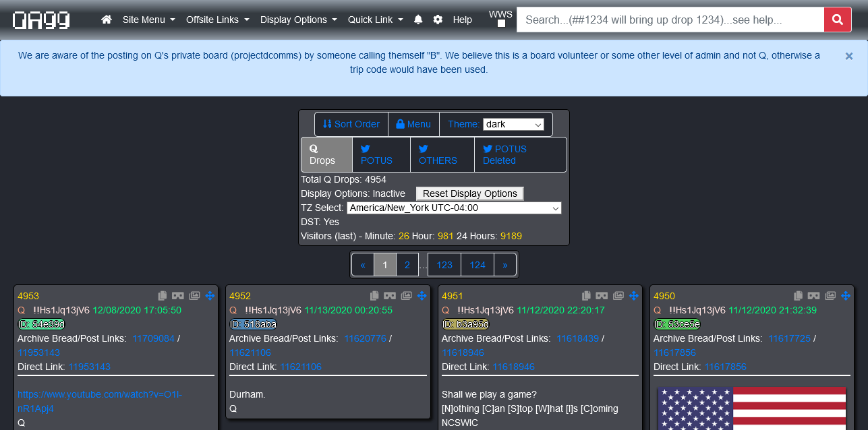This screenshot has width=868, height=430.
Task: Open the US flag image in drop 4950
Action: click(752, 408)
